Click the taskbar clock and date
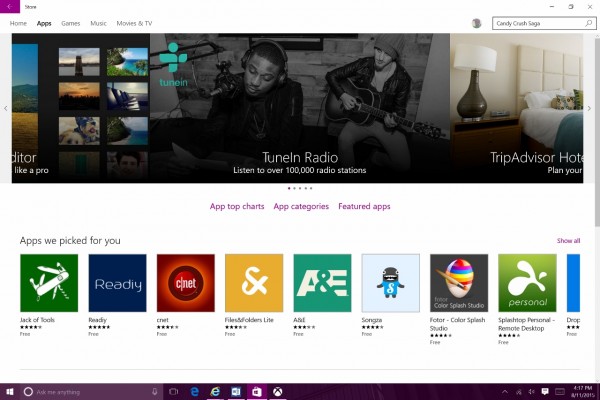Image resolution: width=600 pixels, height=400 pixels. [x=582, y=392]
